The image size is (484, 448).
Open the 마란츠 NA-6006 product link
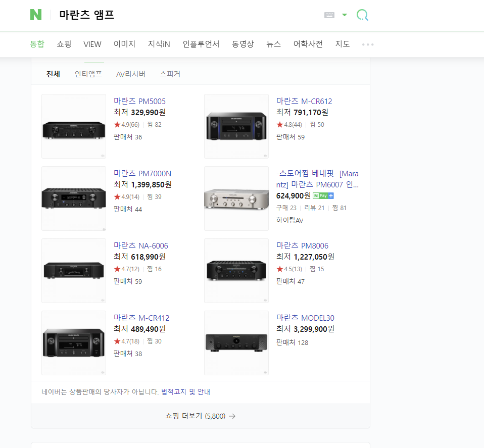tap(141, 245)
